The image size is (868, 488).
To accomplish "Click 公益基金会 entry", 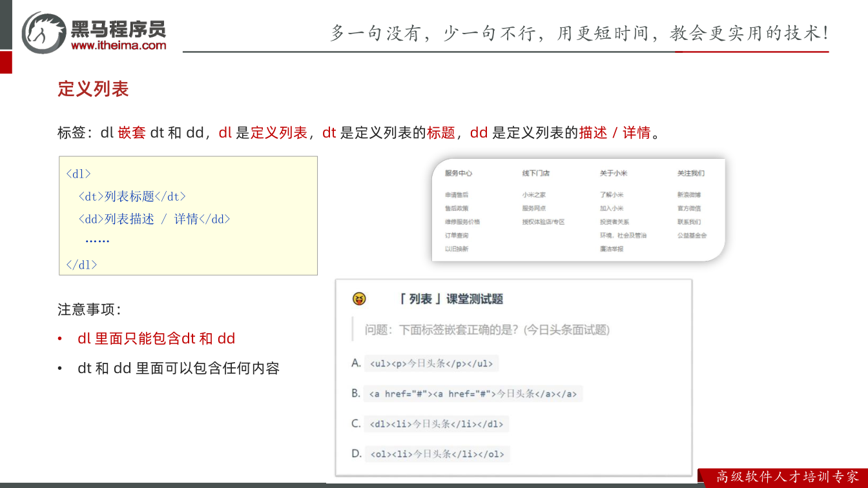I will click(x=692, y=236).
